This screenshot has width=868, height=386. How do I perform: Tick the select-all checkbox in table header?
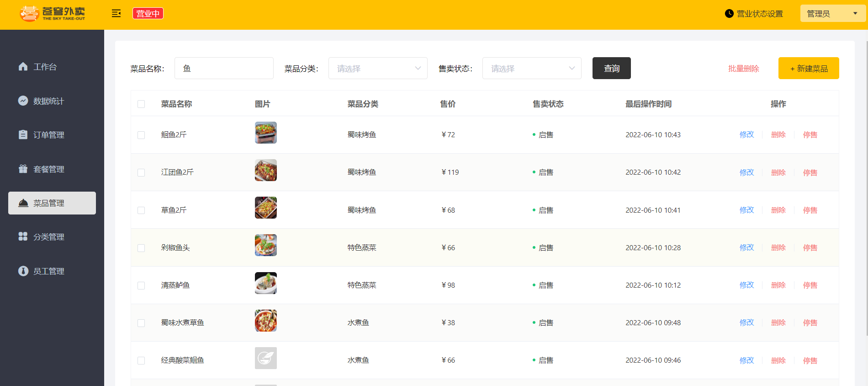click(x=141, y=104)
